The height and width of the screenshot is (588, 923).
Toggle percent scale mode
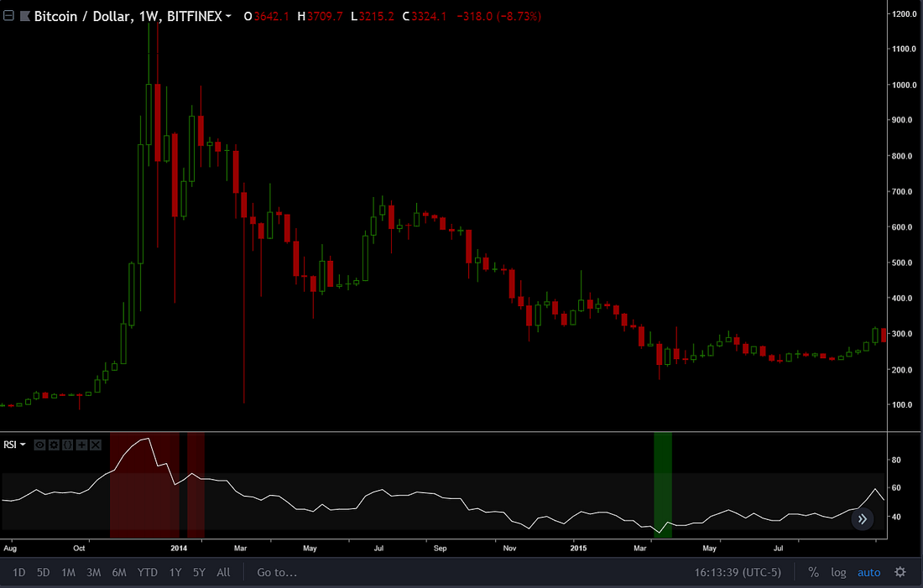813,572
